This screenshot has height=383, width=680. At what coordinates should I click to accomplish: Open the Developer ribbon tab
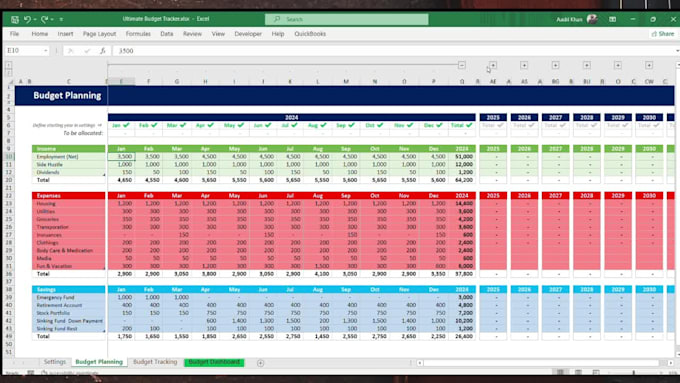click(248, 34)
